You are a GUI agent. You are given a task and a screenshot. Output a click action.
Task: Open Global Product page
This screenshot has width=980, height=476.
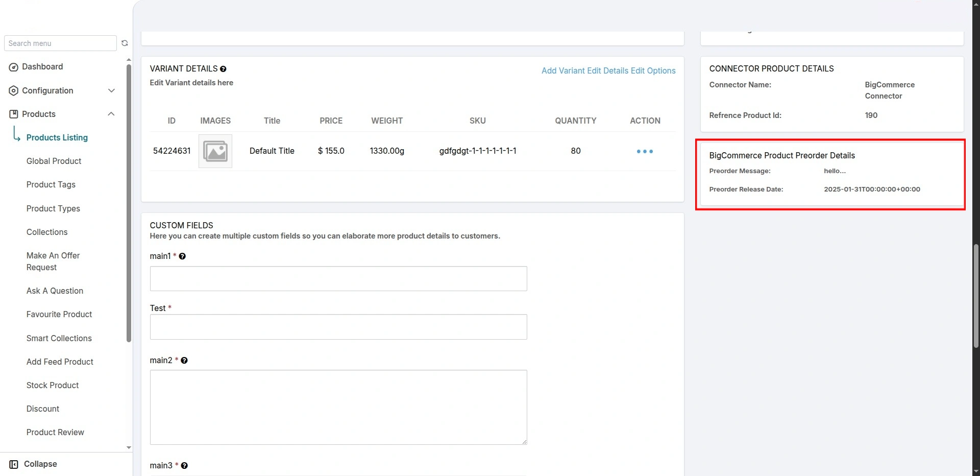tap(54, 161)
